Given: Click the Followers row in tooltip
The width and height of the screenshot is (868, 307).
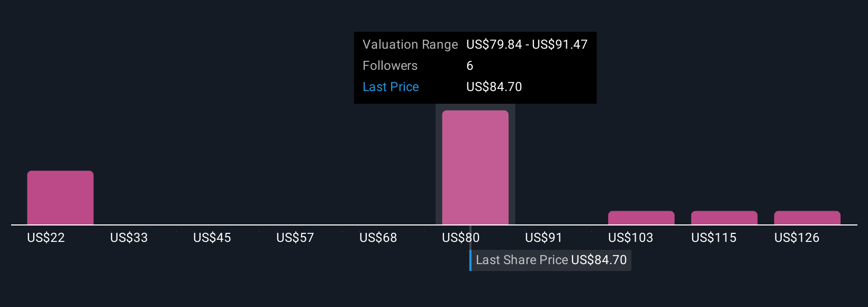Looking at the screenshot, I should (x=475, y=66).
